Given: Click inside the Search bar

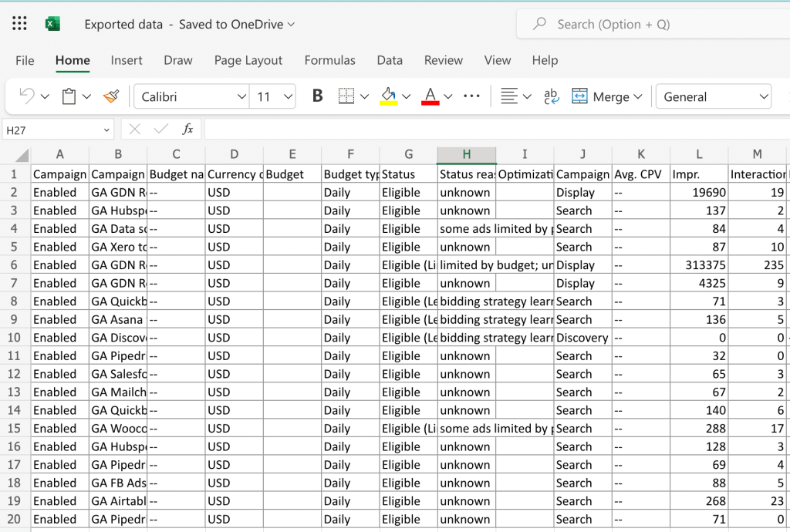Looking at the screenshot, I should coord(656,23).
